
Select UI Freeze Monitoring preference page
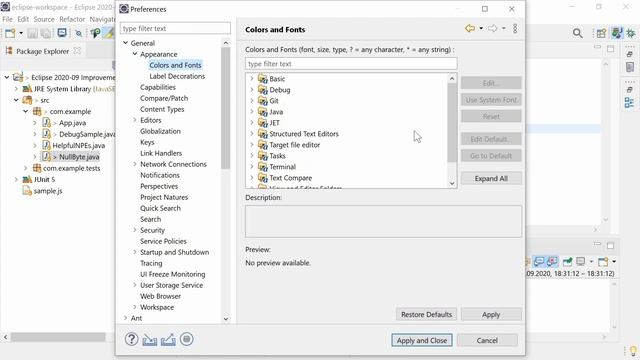(x=173, y=274)
